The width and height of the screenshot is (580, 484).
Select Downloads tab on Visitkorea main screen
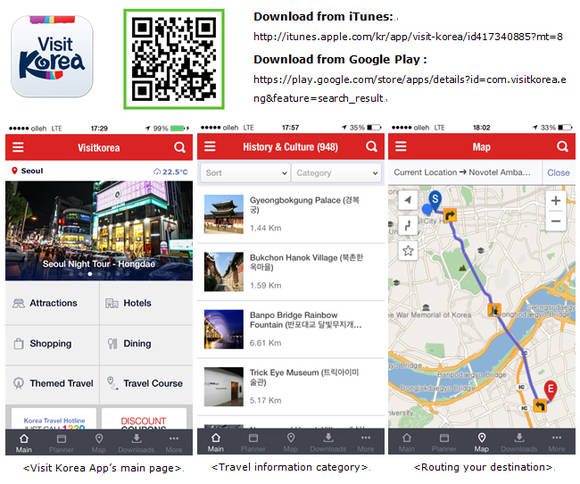(x=136, y=443)
